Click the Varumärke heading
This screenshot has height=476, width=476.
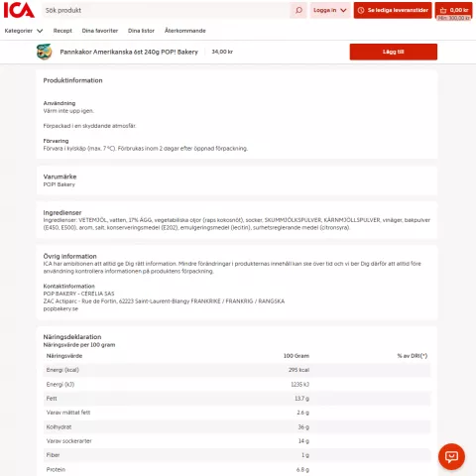(59, 177)
